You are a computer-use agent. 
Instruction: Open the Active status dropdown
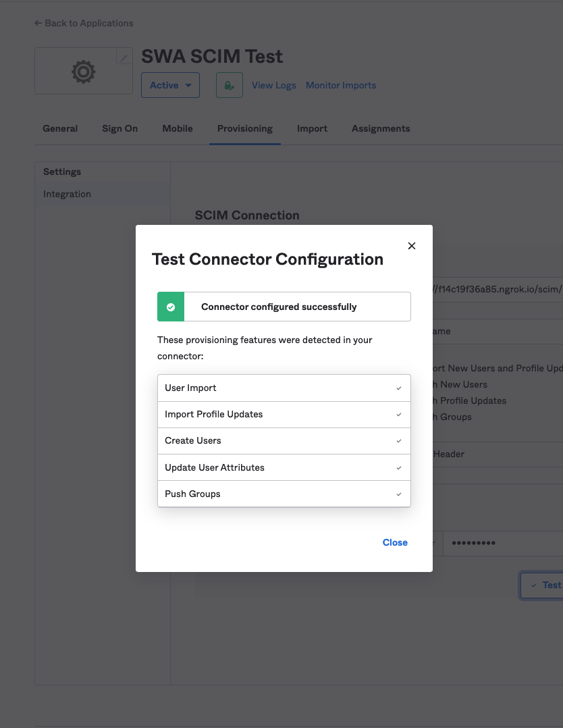pyautogui.click(x=170, y=85)
